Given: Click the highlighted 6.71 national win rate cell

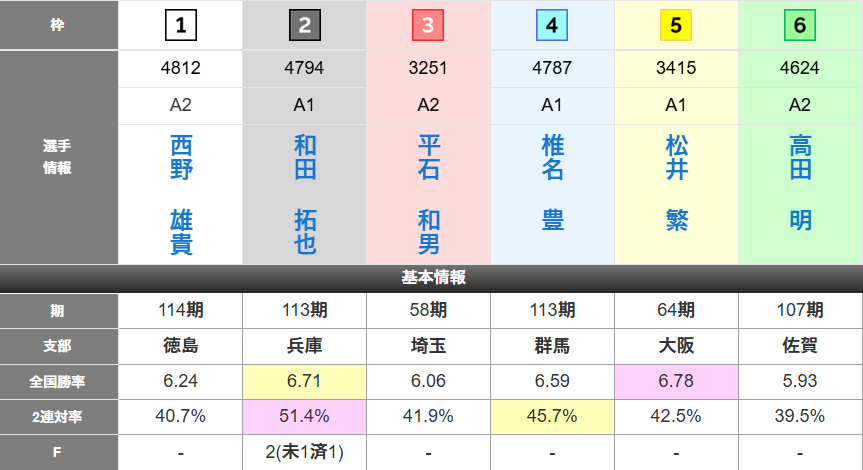Looking at the screenshot, I should point(305,380).
